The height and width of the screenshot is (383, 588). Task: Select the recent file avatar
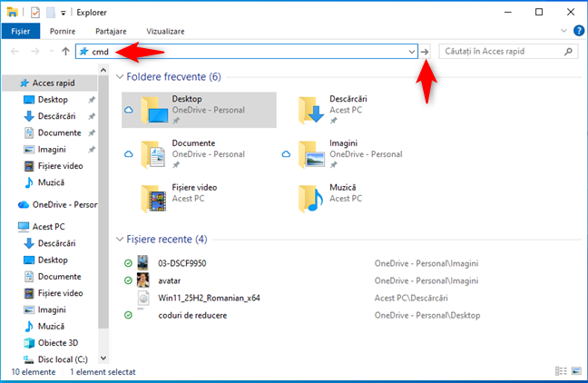[169, 280]
